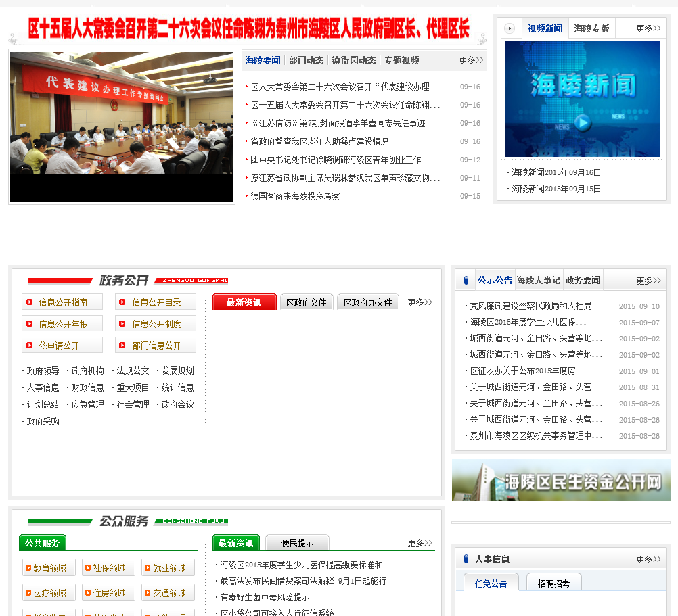
Task: Select the 公示公告 tab
Action: click(x=495, y=280)
